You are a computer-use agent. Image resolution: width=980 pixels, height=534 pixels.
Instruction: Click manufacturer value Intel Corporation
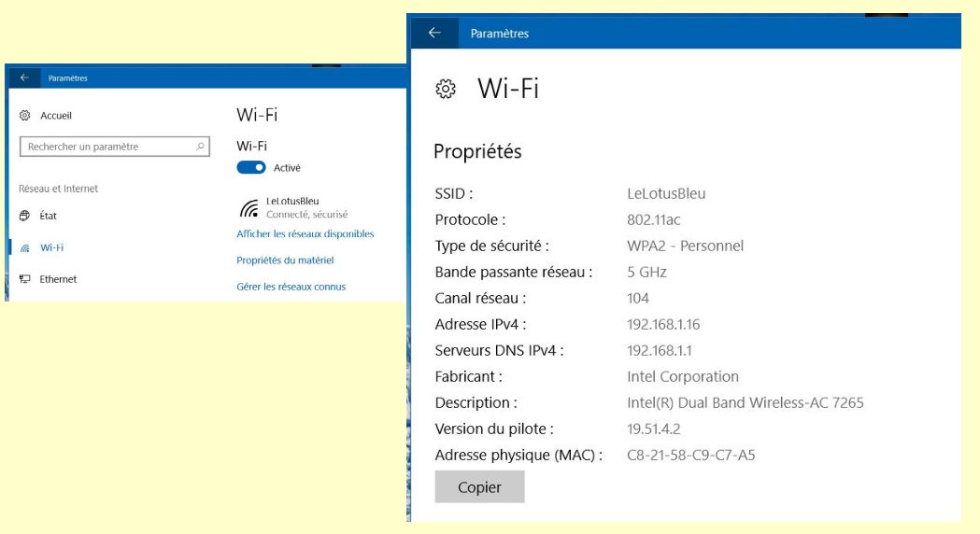683,376
